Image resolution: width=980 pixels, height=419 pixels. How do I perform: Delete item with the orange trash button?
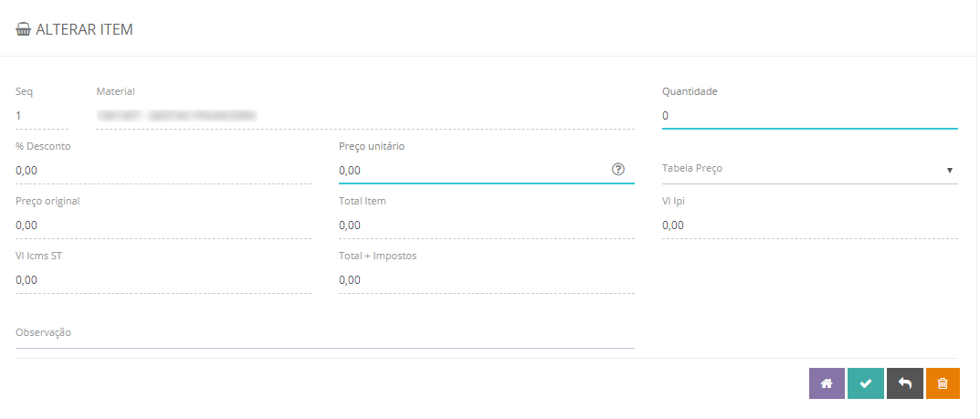pos(943,383)
